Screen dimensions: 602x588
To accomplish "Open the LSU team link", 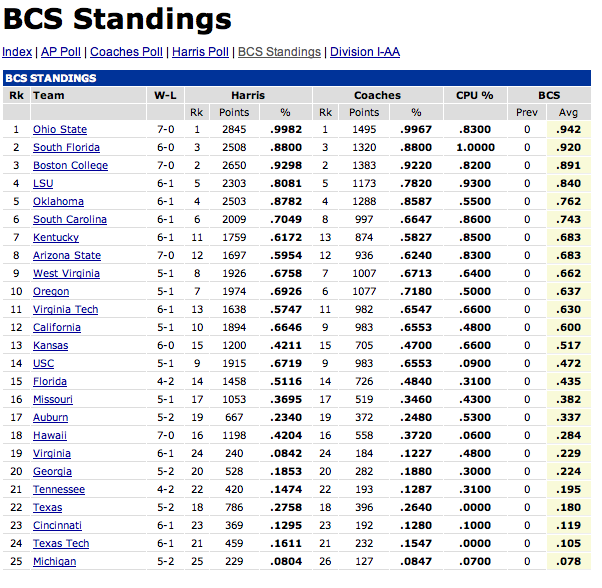I will click(x=43, y=183).
